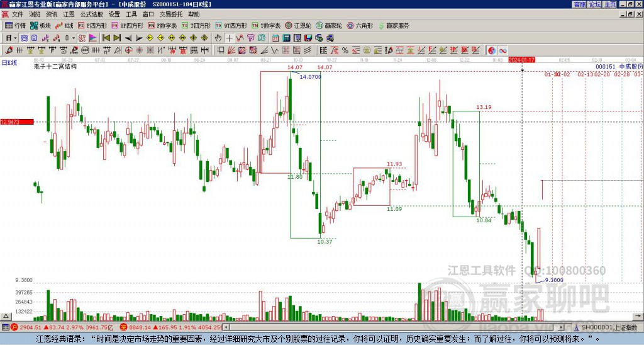Image resolution: width=644 pixels, height=345 pixels.
Task: Open 赢家服务 service panel
Action: tap(394, 25)
